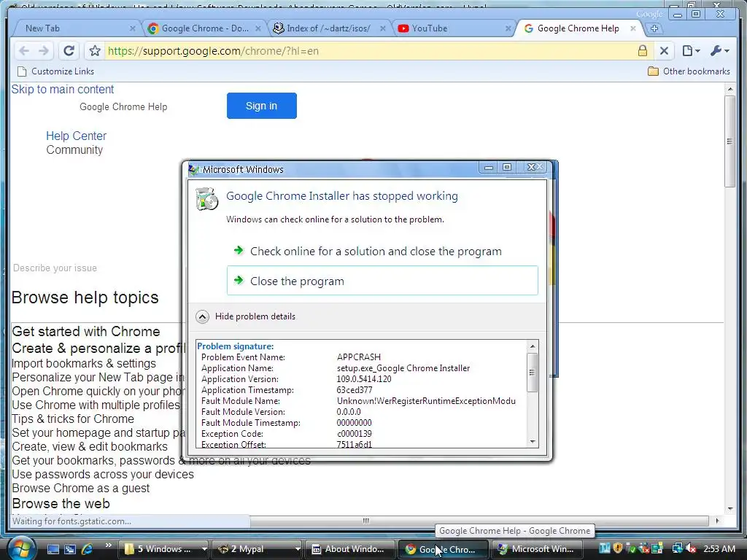
Task: Click the lock icon in the address bar
Action: 642,50
